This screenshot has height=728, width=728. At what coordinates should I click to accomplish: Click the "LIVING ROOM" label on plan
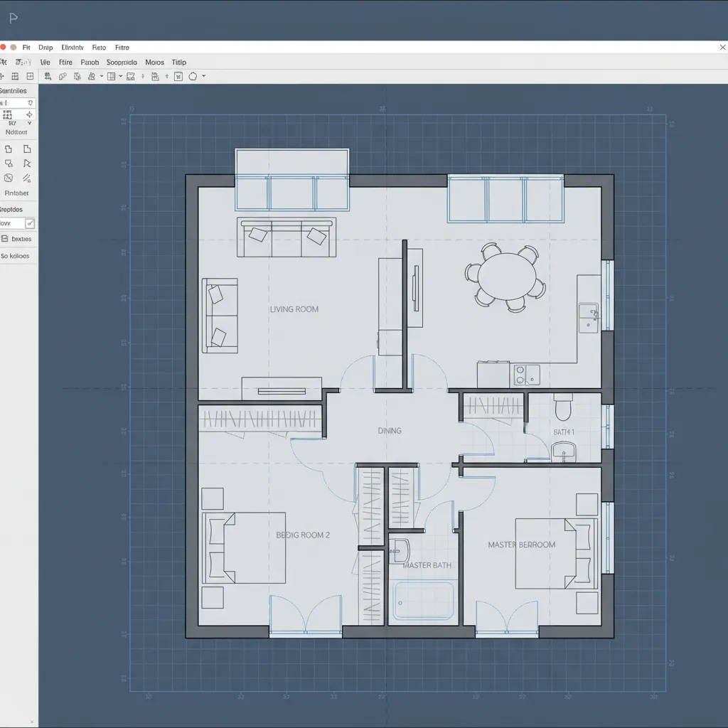(x=294, y=309)
